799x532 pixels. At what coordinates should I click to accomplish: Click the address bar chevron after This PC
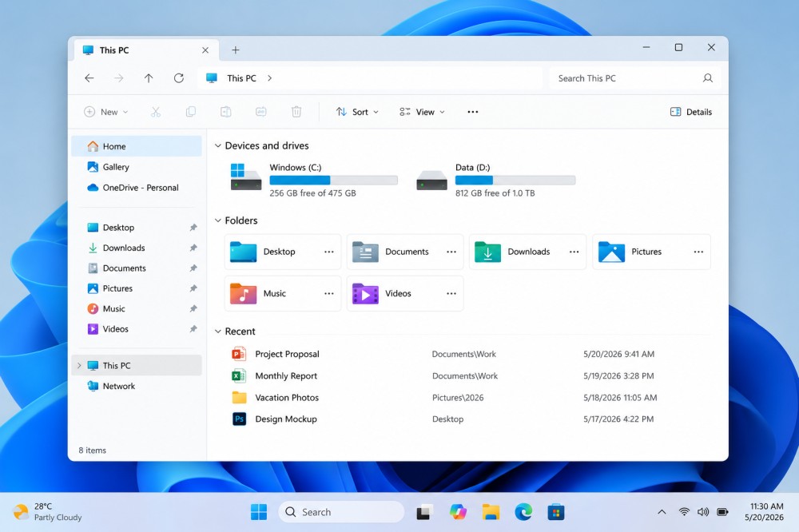[x=269, y=78]
